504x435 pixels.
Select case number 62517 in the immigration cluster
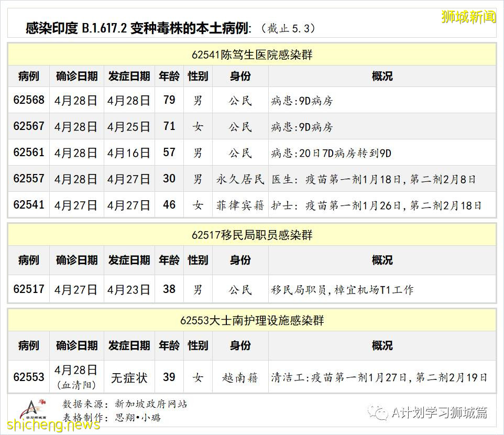click(29, 289)
